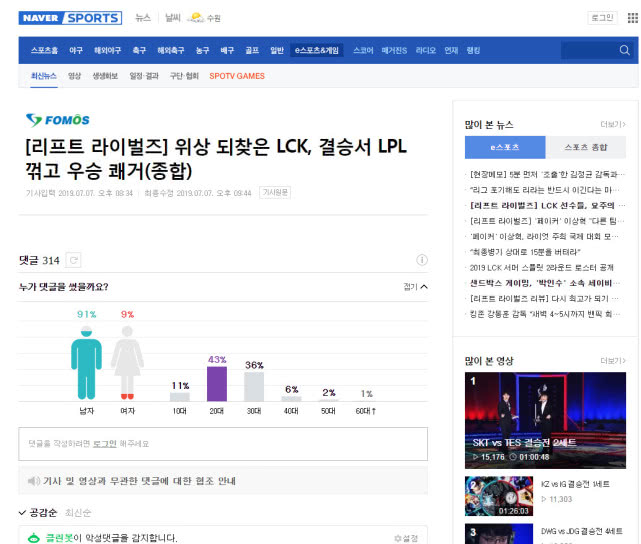
Task: Open comment info circle icon
Action: tap(421, 260)
